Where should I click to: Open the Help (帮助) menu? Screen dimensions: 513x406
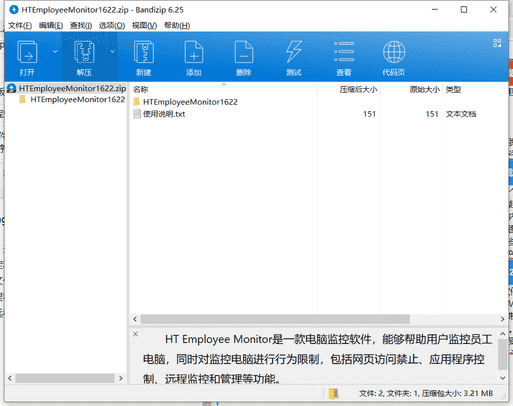point(177,26)
